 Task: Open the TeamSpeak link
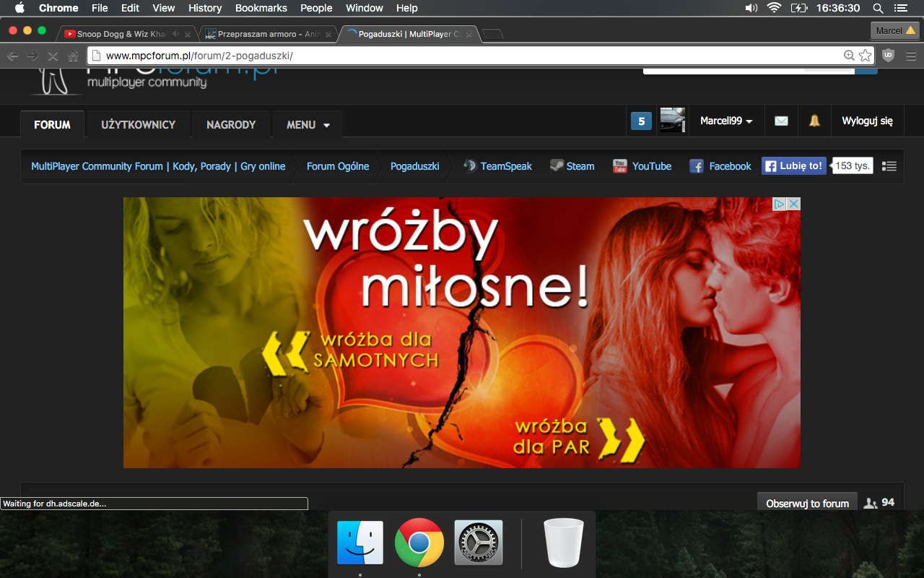tap(498, 166)
